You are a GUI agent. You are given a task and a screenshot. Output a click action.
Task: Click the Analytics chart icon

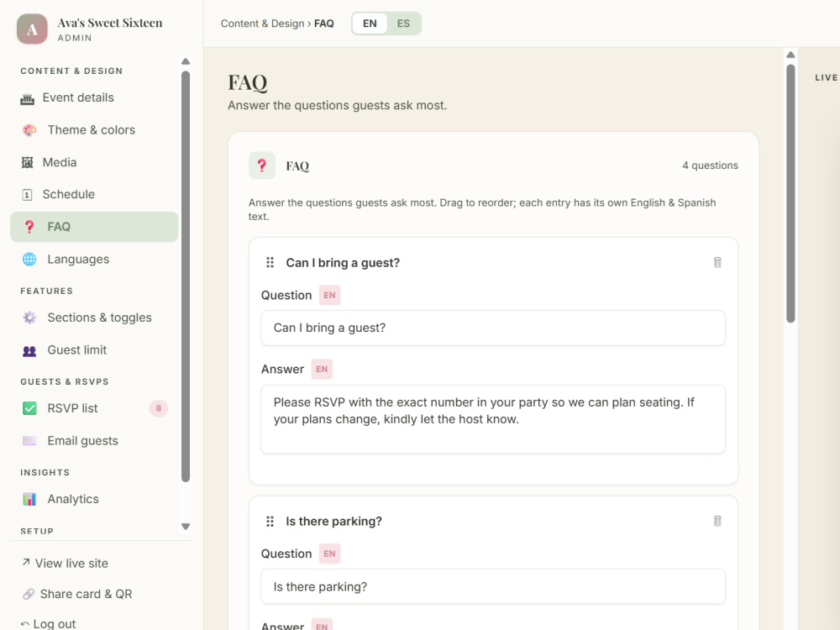click(29, 499)
